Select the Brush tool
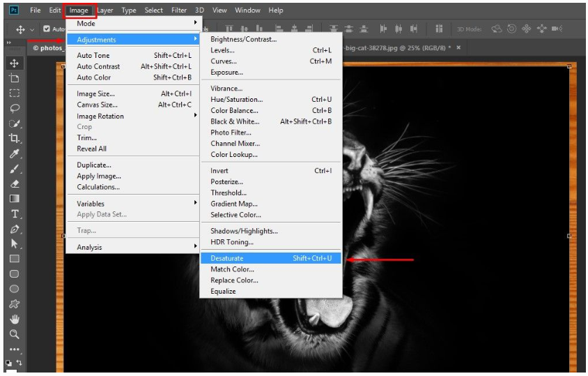This screenshot has height=376, width=588. pyautogui.click(x=14, y=169)
